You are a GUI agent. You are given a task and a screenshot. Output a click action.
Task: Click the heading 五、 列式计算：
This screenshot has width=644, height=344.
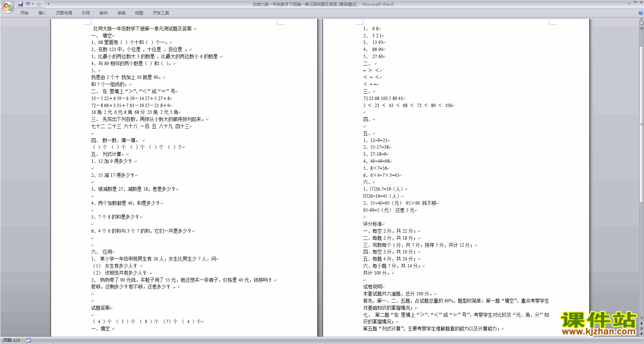click(108, 154)
